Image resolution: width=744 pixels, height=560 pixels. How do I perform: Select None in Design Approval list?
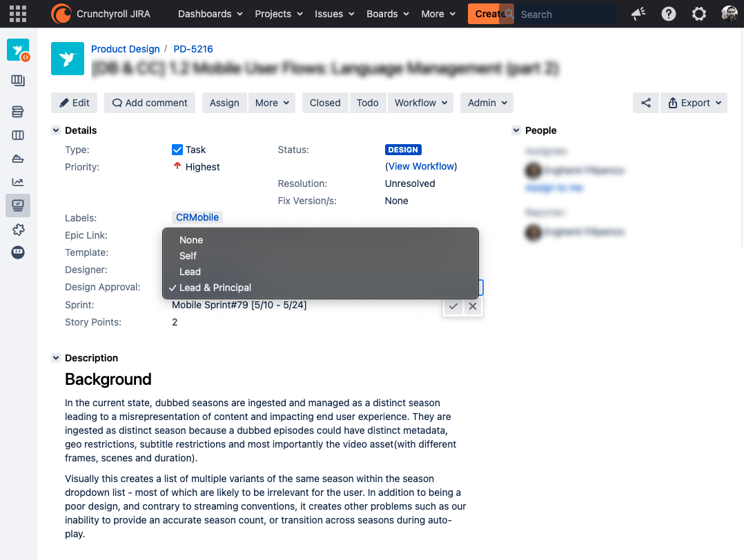(320, 240)
